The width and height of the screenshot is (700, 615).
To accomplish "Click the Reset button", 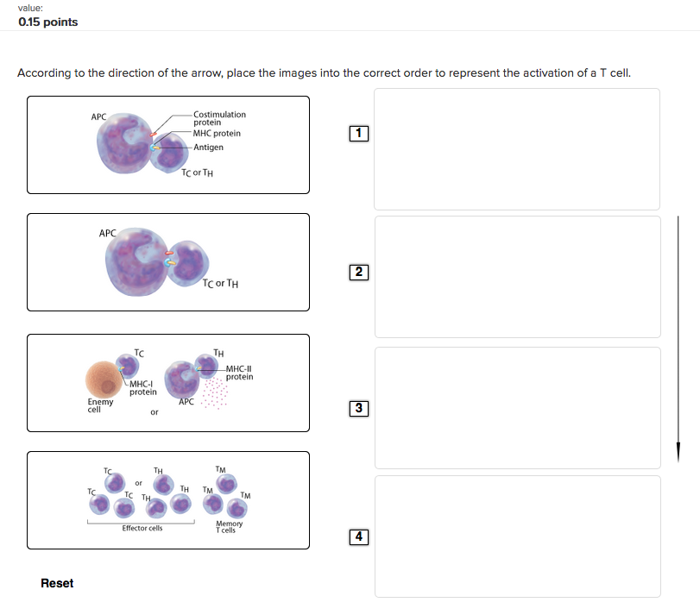I will pyautogui.click(x=57, y=584).
